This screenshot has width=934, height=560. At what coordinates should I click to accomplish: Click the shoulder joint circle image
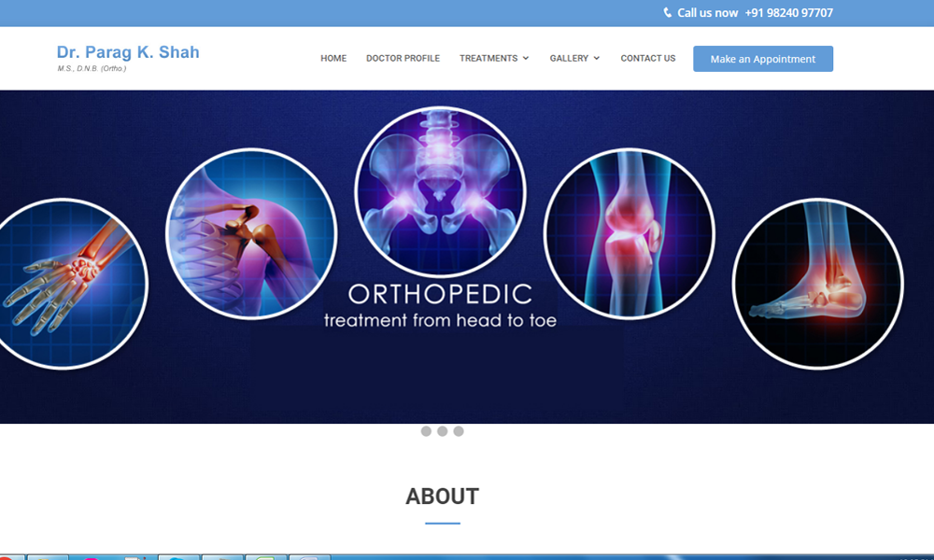pyautogui.click(x=251, y=234)
